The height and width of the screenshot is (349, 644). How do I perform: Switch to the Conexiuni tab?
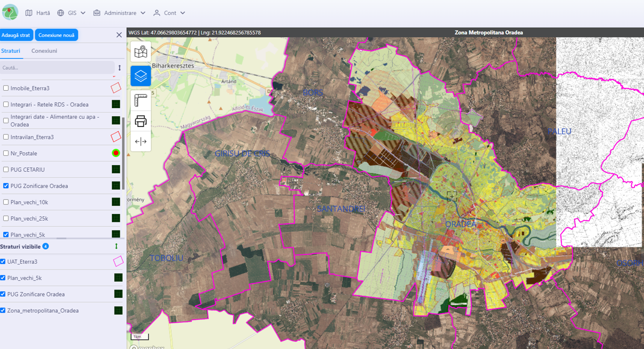[x=44, y=51]
